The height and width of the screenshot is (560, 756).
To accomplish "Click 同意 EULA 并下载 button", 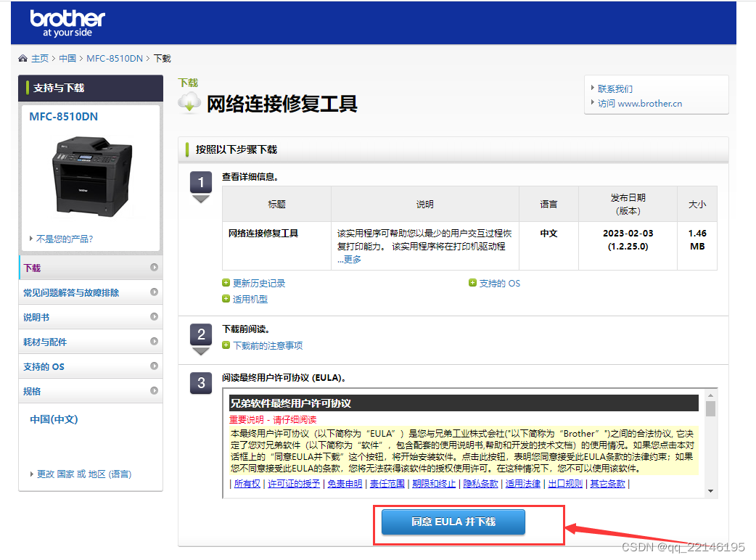I will 453,522.
